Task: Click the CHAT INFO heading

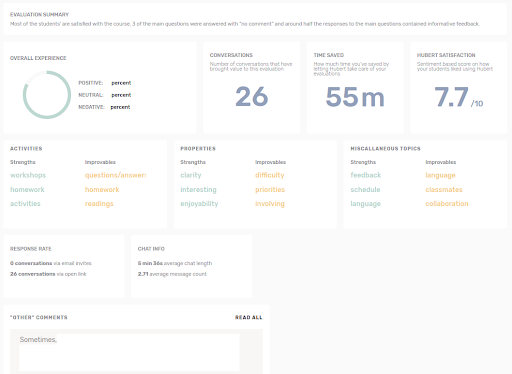Action: click(151, 249)
